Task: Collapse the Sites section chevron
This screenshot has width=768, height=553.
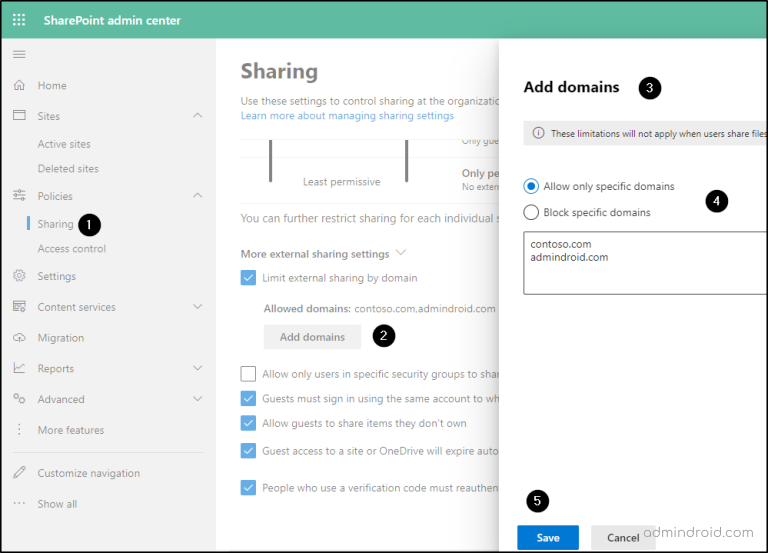Action: coord(197,115)
